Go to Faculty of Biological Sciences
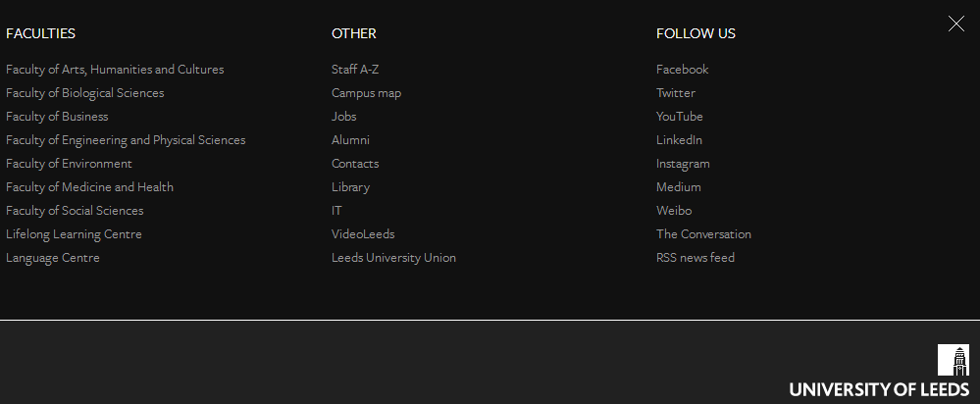Screen dimensions: 980x404 pyautogui.click(x=85, y=93)
